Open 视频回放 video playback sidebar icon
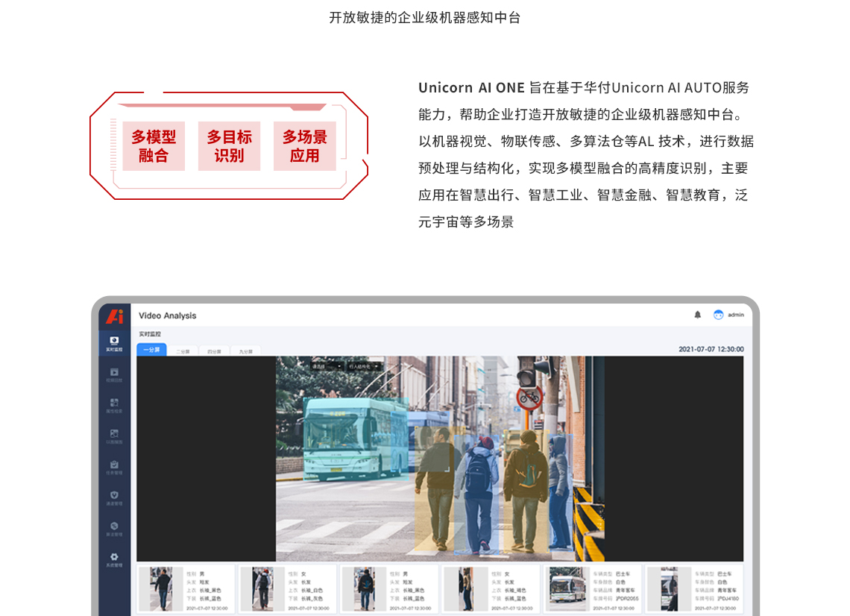 114,374
